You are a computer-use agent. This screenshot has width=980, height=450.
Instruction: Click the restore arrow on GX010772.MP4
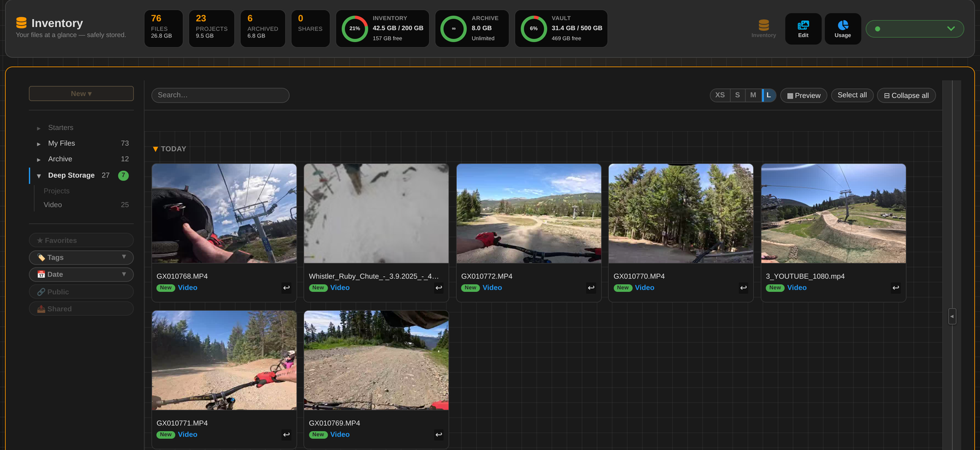(x=591, y=288)
